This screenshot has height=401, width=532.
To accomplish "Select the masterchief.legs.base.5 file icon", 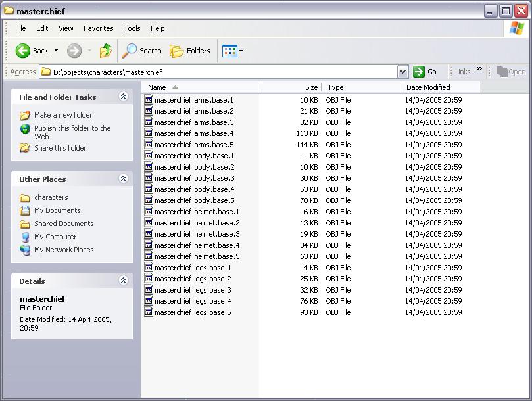I will [x=149, y=312].
